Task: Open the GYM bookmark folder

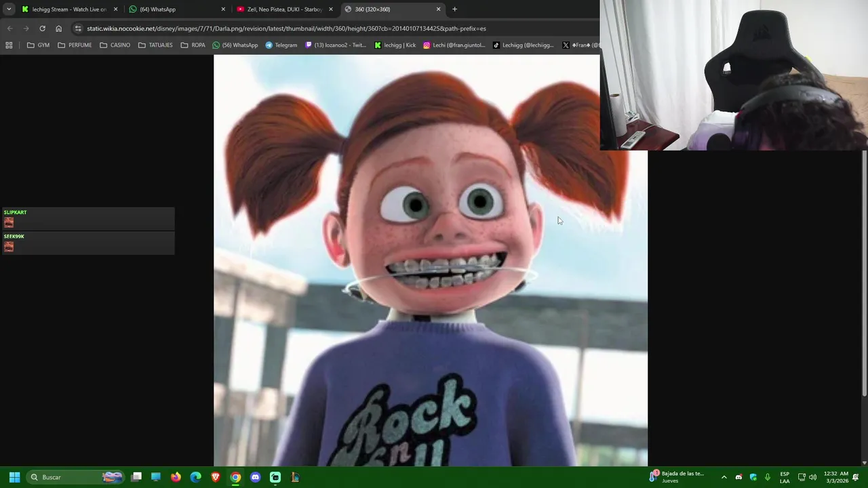Action: tap(38, 45)
